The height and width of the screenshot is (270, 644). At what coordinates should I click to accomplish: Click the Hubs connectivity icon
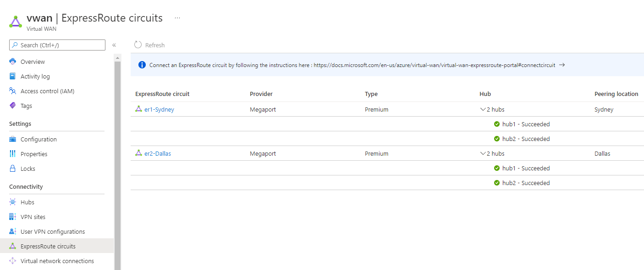(13, 202)
